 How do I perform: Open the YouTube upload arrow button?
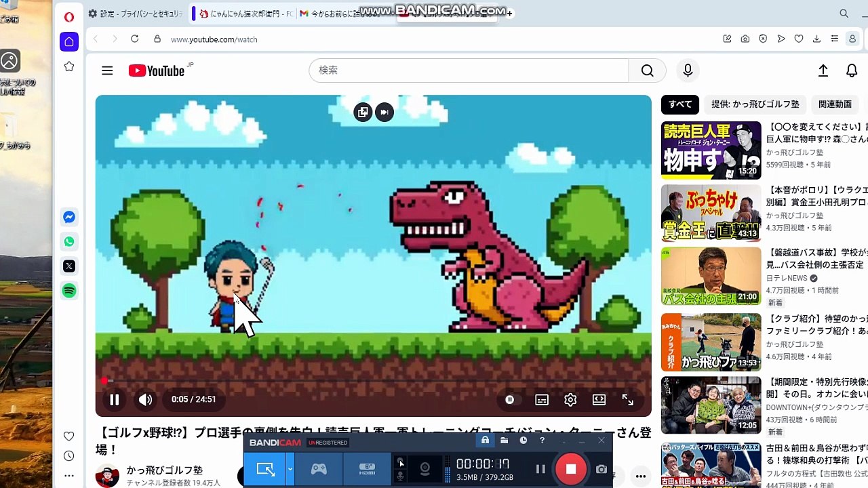(823, 70)
